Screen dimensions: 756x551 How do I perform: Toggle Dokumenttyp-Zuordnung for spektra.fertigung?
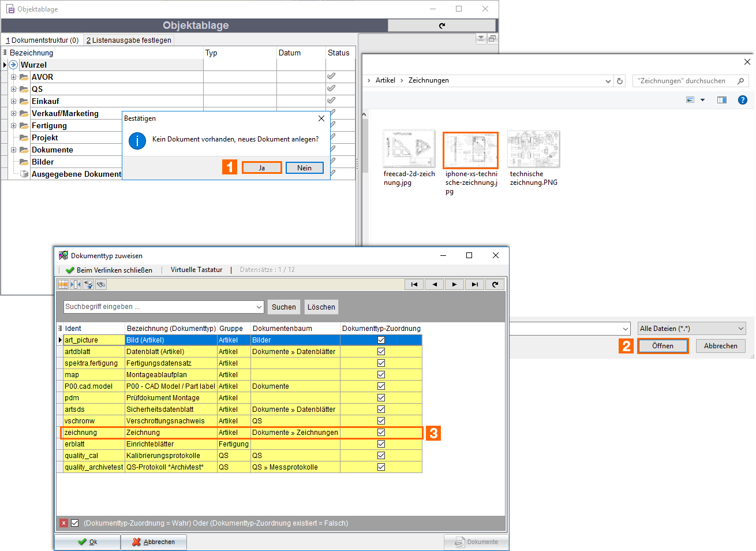(381, 363)
